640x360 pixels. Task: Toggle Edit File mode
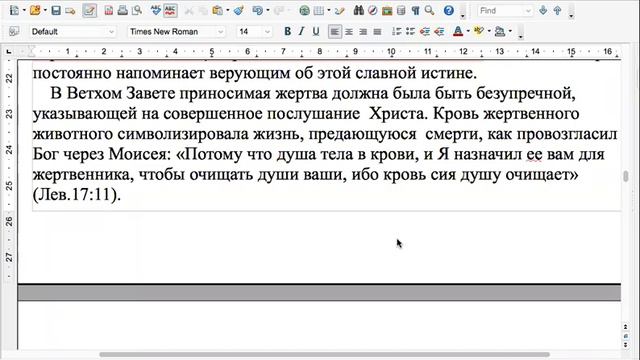[x=89, y=11]
